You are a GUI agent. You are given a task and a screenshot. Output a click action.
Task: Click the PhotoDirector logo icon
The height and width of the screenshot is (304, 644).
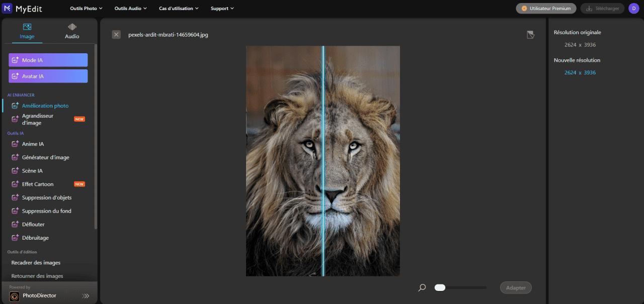[15, 296]
